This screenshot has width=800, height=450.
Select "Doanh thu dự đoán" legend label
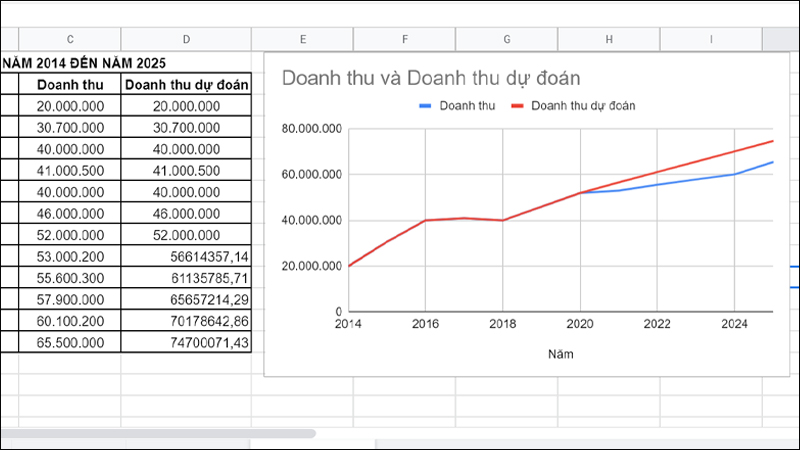[584, 104]
